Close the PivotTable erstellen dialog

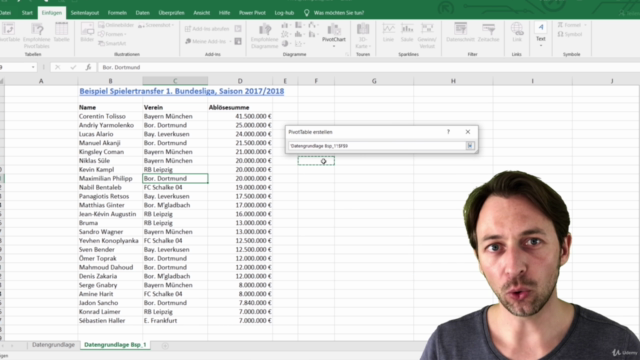(x=468, y=132)
